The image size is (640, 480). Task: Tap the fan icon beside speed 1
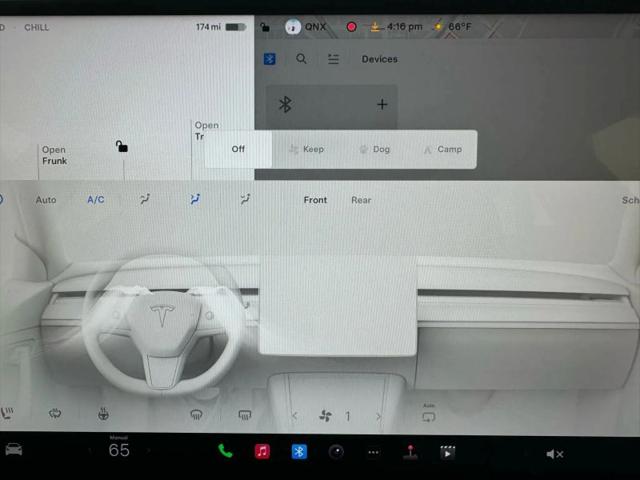coord(325,416)
